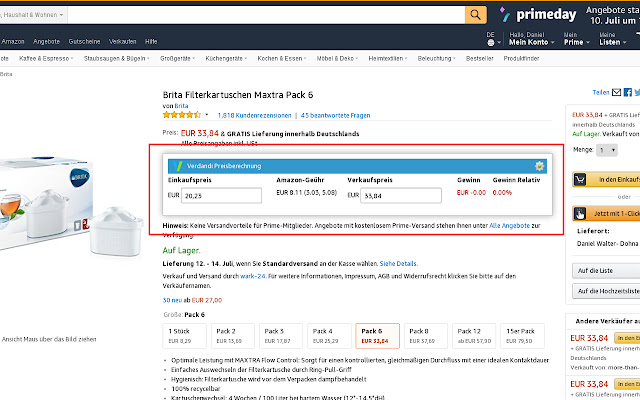
Task: Open the Bestseller nav link
Action: pyautogui.click(x=480, y=58)
